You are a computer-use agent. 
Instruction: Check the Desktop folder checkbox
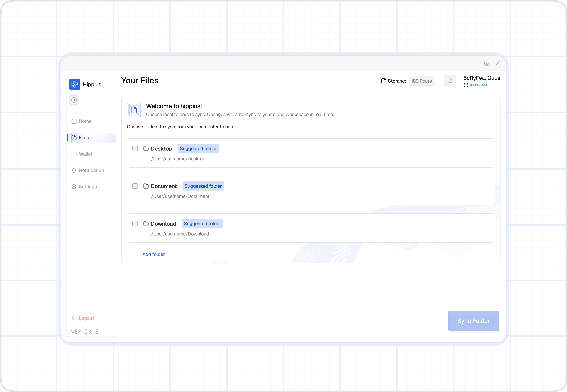point(135,148)
